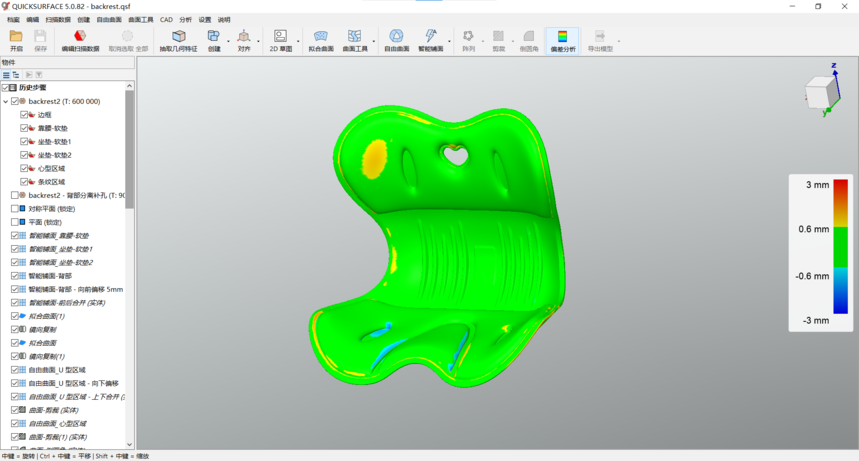The width and height of the screenshot is (859, 461).
Task: Switch object panel to list view icon
Action: point(6,75)
